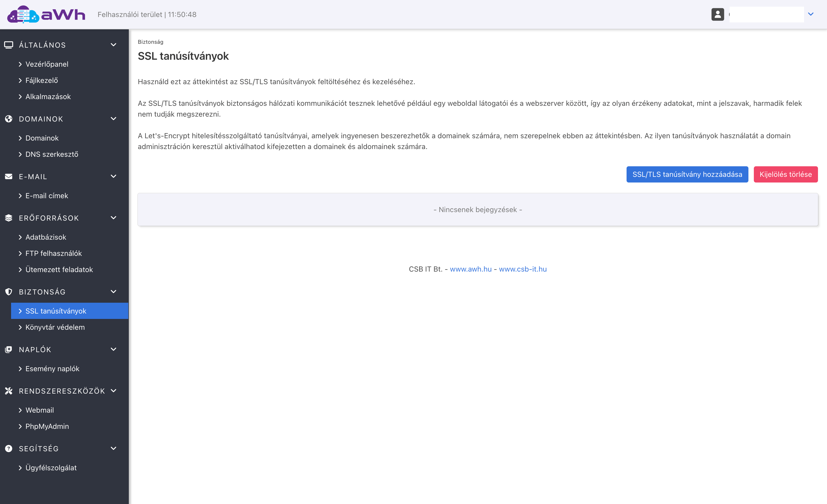Open DNS szerkesztő
Image resolution: width=827 pixels, height=504 pixels.
pos(70,154)
